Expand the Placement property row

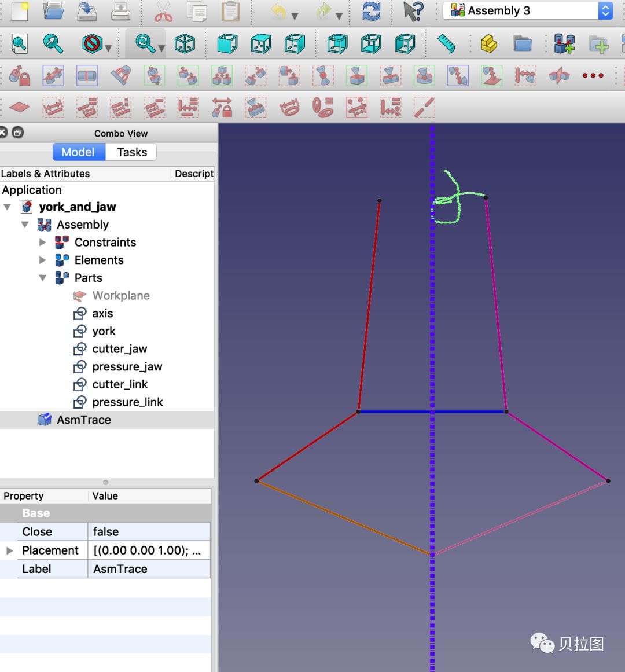coord(9,550)
